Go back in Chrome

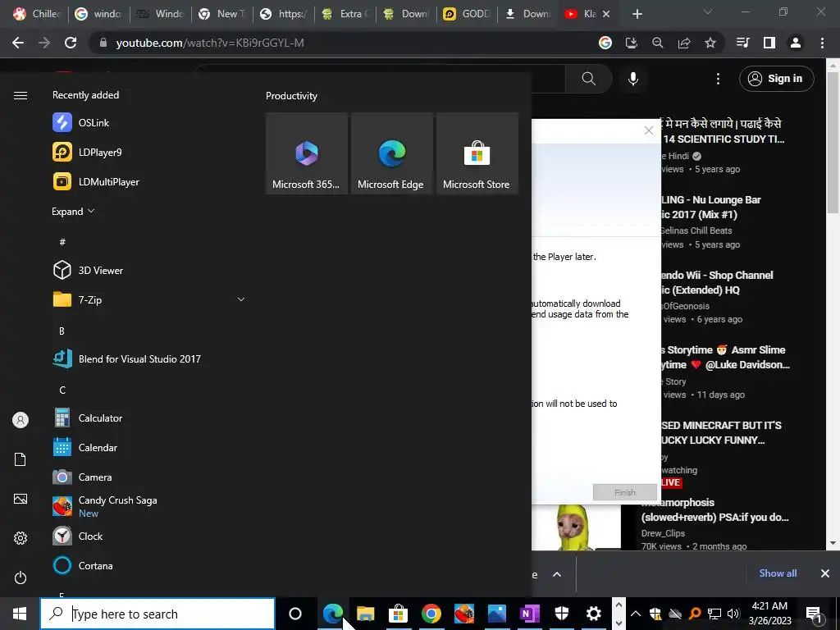tap(18, 43)
